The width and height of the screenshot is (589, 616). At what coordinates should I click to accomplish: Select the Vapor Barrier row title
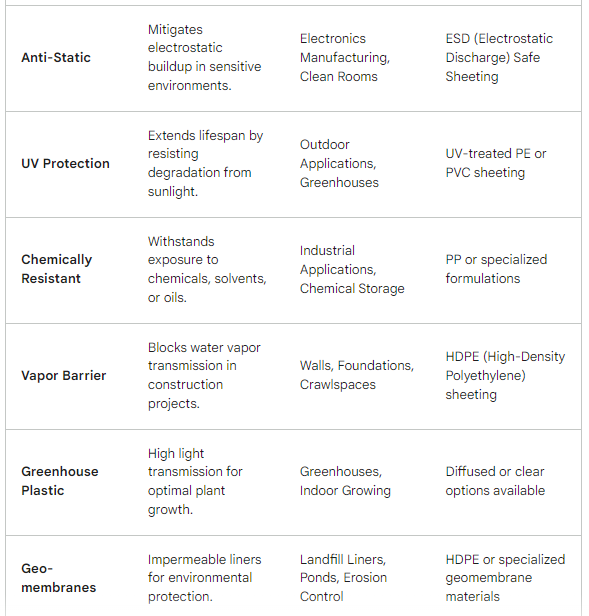tap(64, 376)
